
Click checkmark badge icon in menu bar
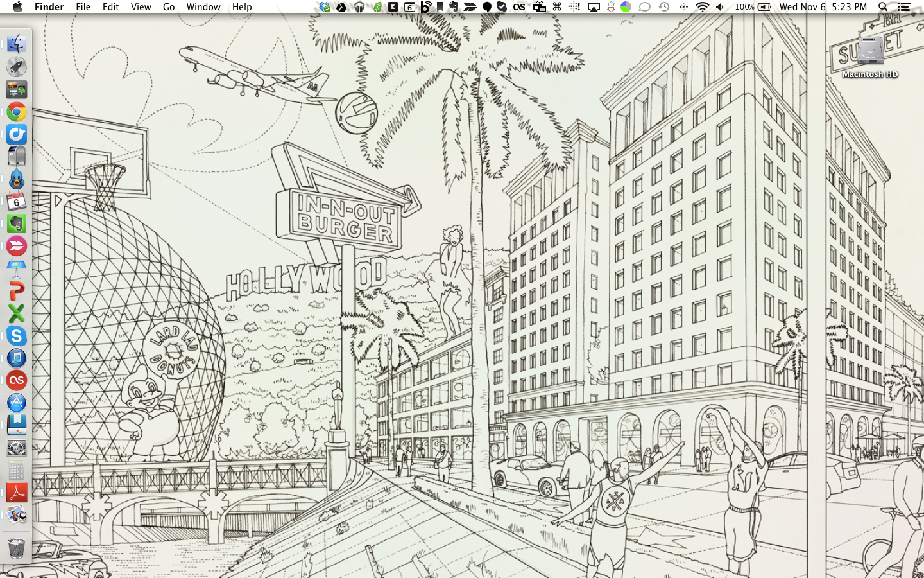pyautogui.click(x=502, y=7)
